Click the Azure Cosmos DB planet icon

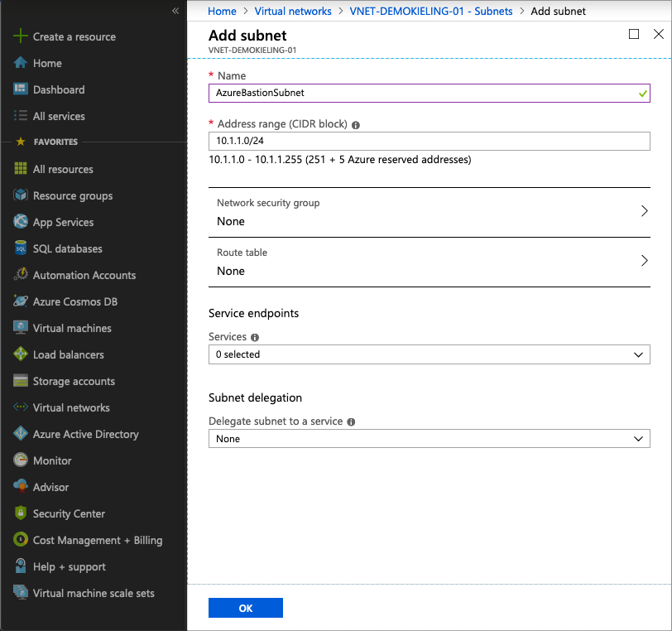[20, 301]
